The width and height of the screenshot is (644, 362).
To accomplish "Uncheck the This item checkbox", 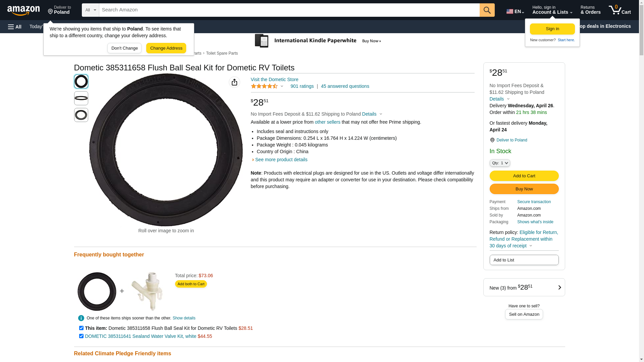I will [81, 328].
